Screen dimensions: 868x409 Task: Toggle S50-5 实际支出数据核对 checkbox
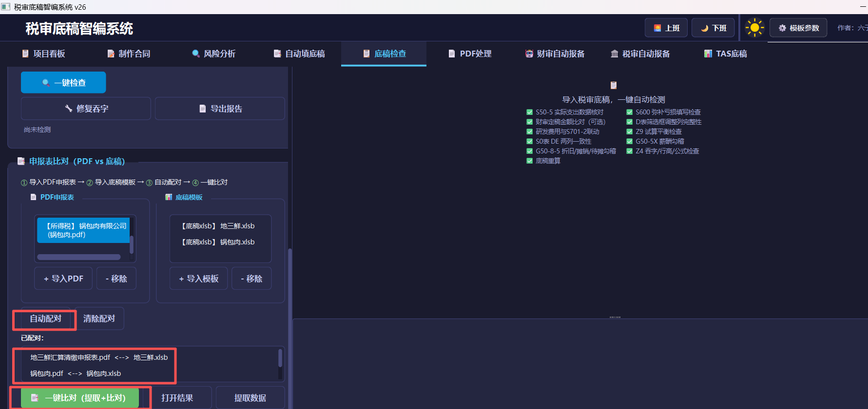(529, 112)
